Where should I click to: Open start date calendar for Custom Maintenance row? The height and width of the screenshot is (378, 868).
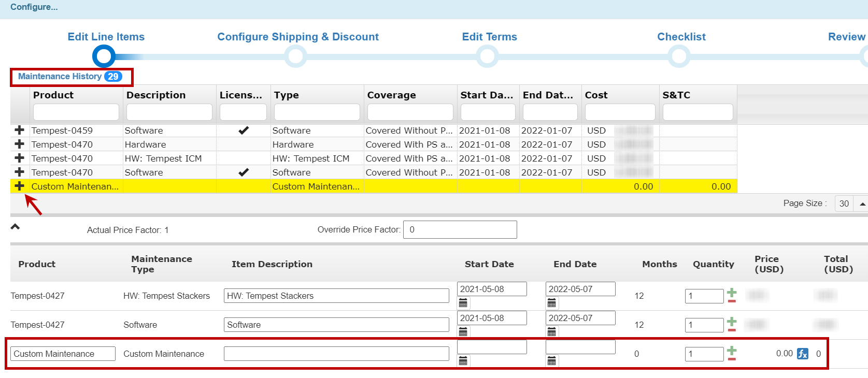click(463, 361)
